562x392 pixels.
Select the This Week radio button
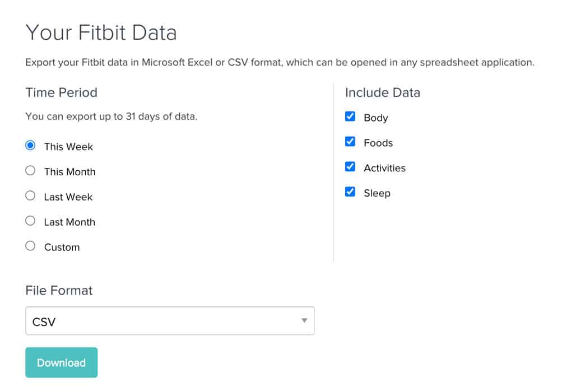pos(31,146)
